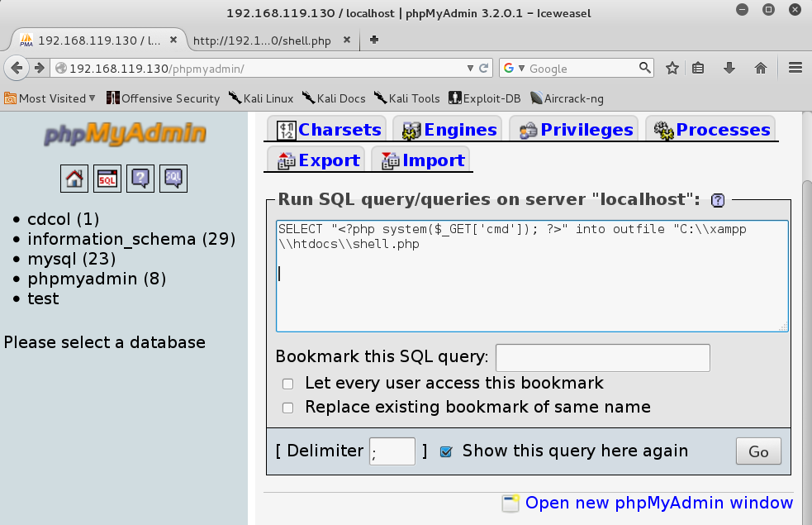Run the query with Go button
This screenshot has width=812, height=525.
click(x=758, y=451)
